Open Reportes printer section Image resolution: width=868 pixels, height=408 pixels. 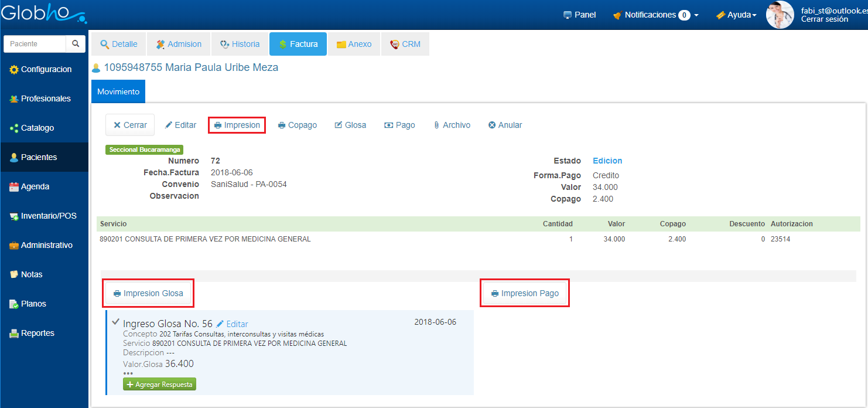[37, 333]
